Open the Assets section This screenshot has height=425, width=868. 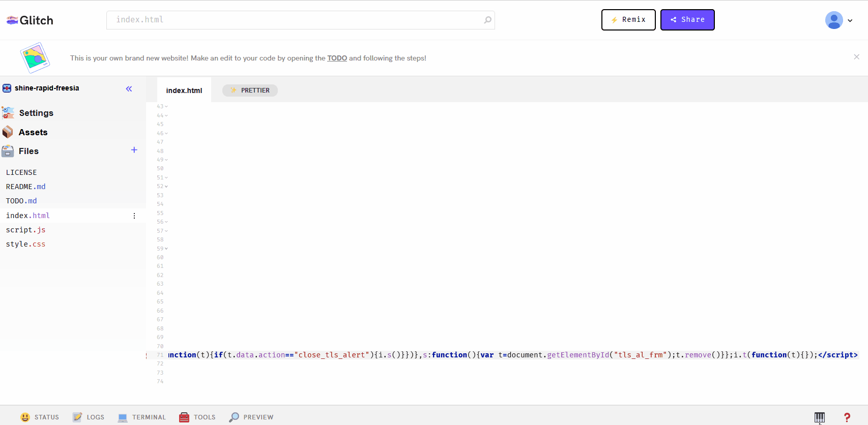33,132
